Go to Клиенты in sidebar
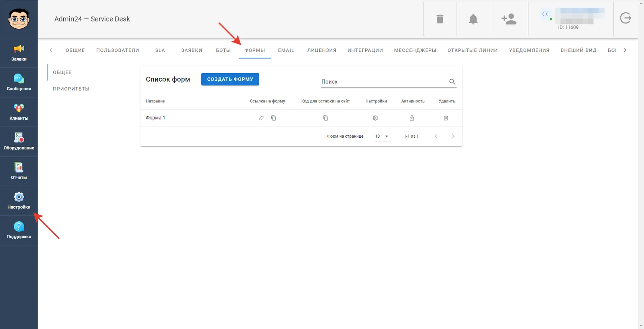This screenshot has width=644, height=329. (19, 112)
